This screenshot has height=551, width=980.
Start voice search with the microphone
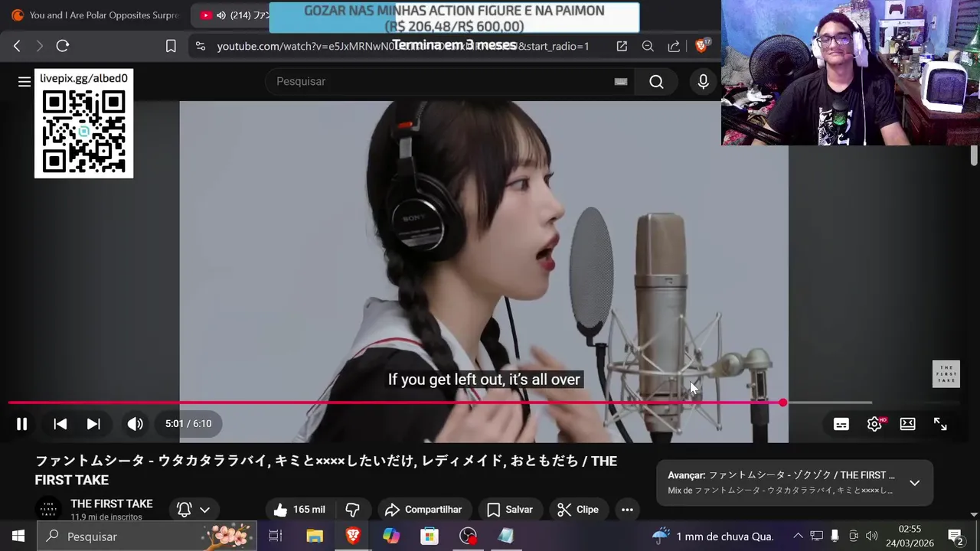[704, 82]
